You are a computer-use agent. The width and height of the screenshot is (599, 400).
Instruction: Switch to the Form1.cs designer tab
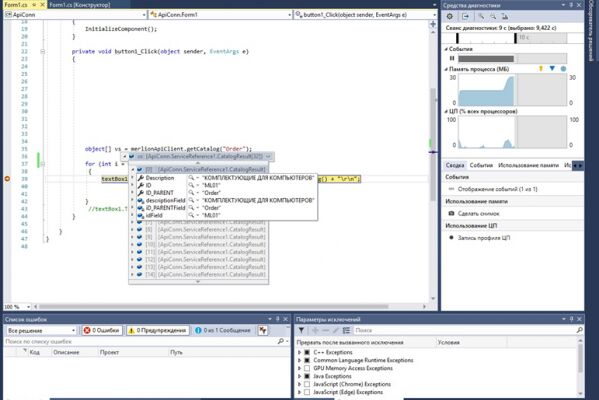pyautogui.click(x=80, y=5)
